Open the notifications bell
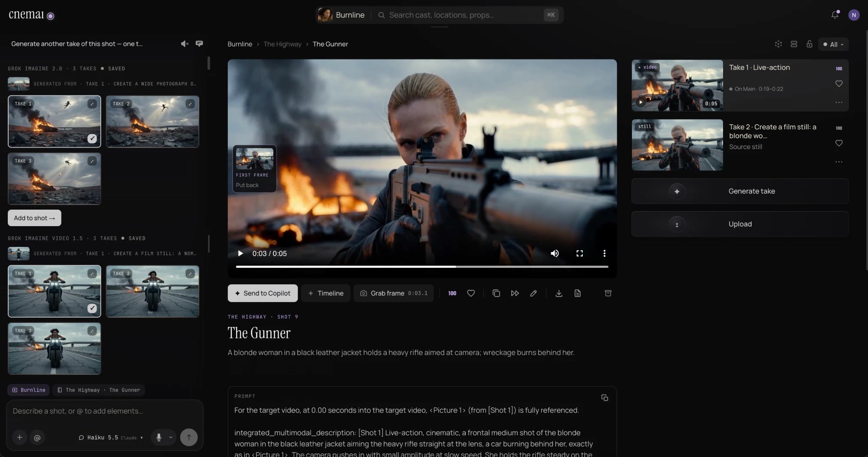This screenshot has height=457, width=868. [x=835, y=15]
